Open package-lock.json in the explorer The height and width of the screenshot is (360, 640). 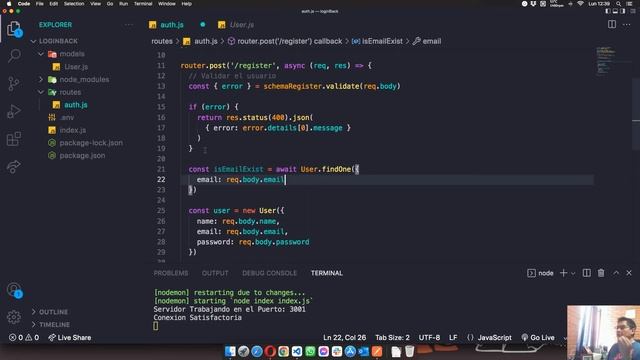(91, 143)
